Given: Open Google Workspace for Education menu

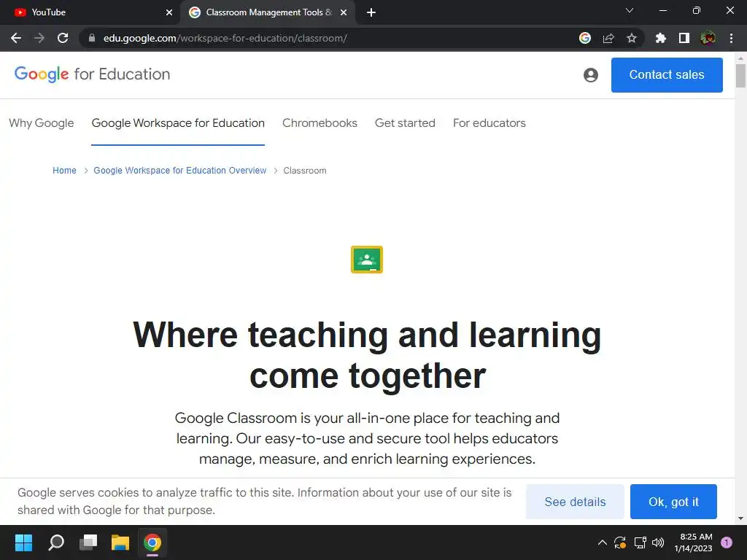Looking at the screenshot, I should (178, 122).
